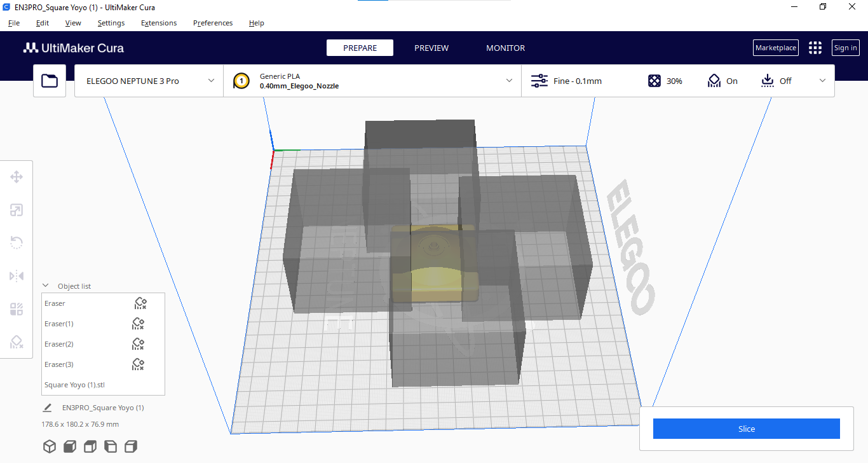Select Square Yoyo (1).stl in Object list

point(74,384)
